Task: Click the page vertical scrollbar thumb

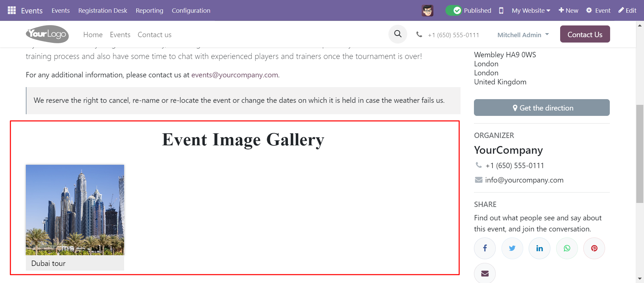Action: [640, 154]
